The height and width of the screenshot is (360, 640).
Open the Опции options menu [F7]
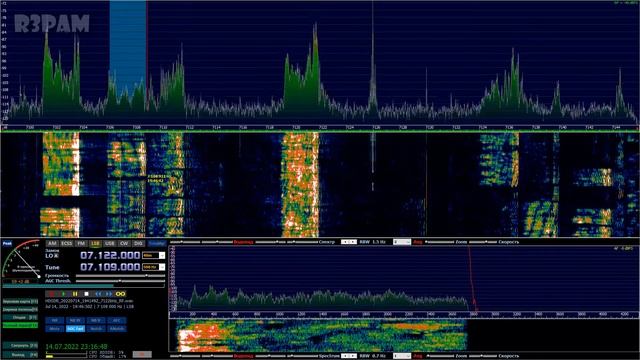point(20,317)
